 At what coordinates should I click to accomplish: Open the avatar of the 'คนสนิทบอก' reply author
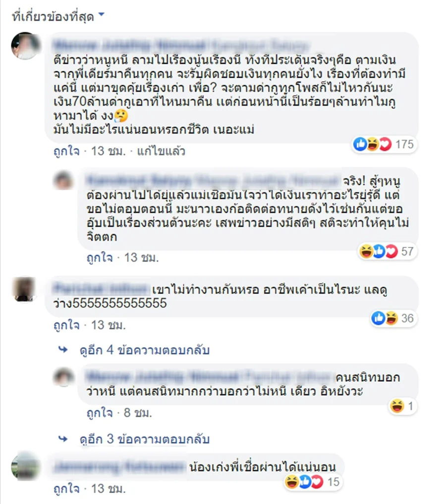(64, 376)
